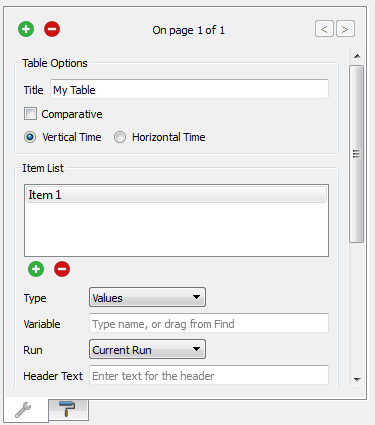This screenshot has height=425, width=375.
Task: Go to the previous page arrow button
Action: (324, 29)
